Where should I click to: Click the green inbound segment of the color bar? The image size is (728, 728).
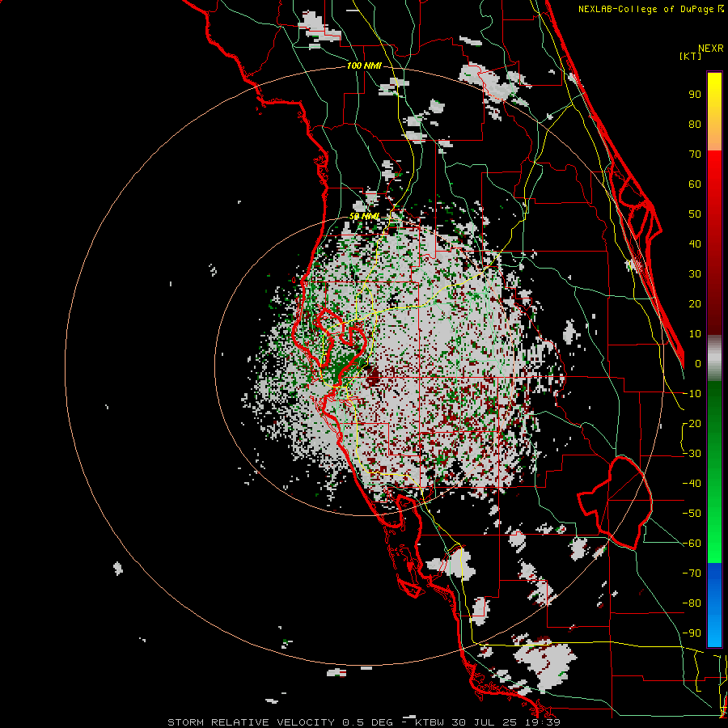[x=714, y=472]
